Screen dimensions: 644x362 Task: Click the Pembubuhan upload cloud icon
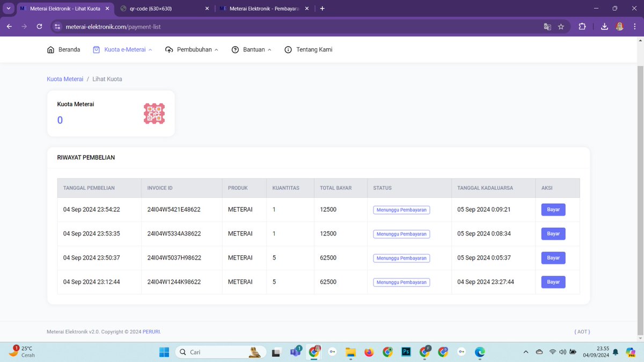tap(169, 49)
